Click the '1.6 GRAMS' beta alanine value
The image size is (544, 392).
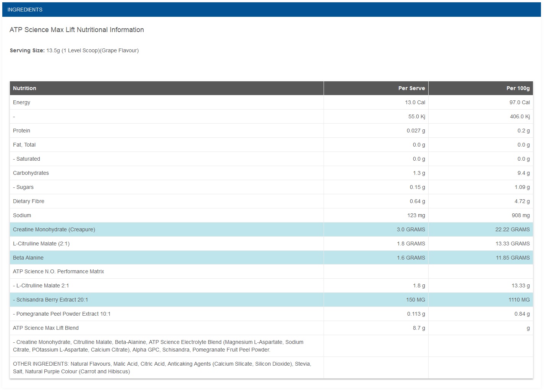[x=411, y=258]
